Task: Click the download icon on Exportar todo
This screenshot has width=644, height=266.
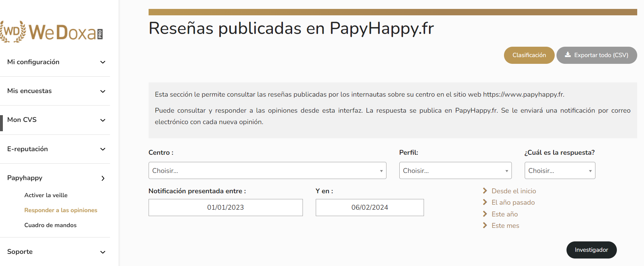Action: point(568,55)
